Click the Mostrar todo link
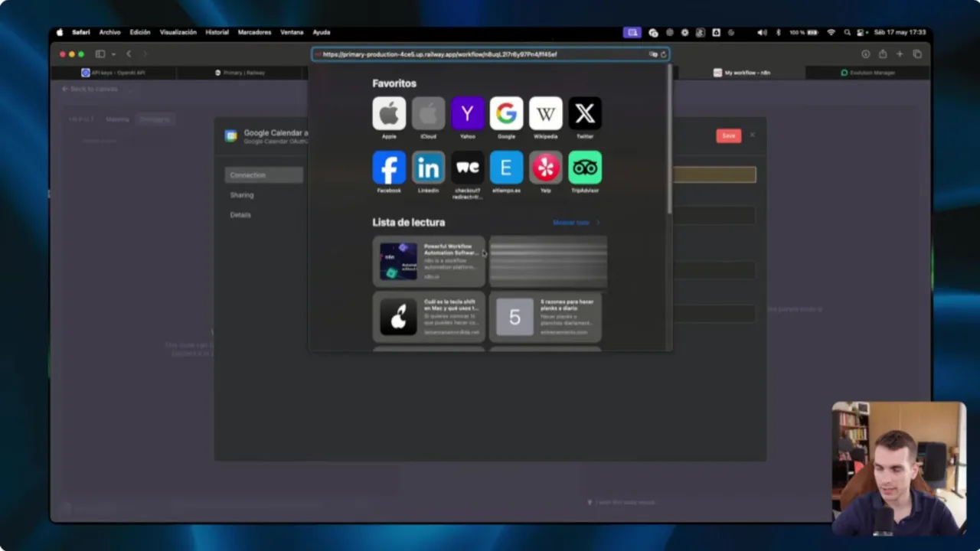 576,223
